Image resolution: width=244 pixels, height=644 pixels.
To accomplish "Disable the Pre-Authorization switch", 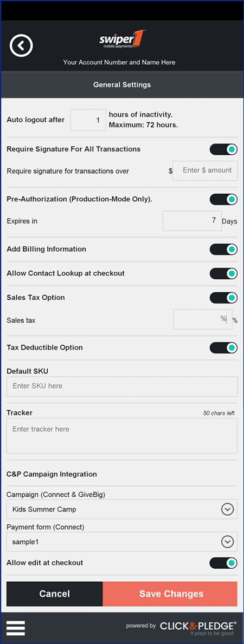I will 223,200.
